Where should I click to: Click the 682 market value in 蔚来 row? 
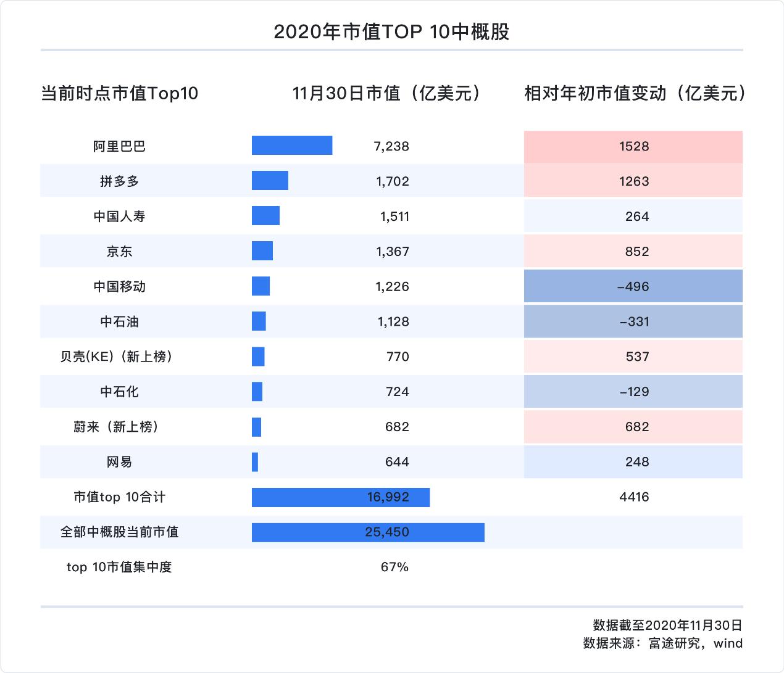click(397, 427)
